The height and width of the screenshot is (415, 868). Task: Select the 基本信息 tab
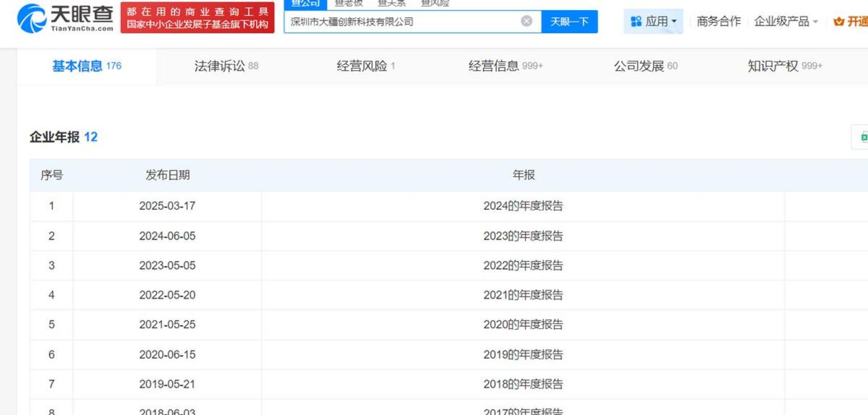[86, 66]
